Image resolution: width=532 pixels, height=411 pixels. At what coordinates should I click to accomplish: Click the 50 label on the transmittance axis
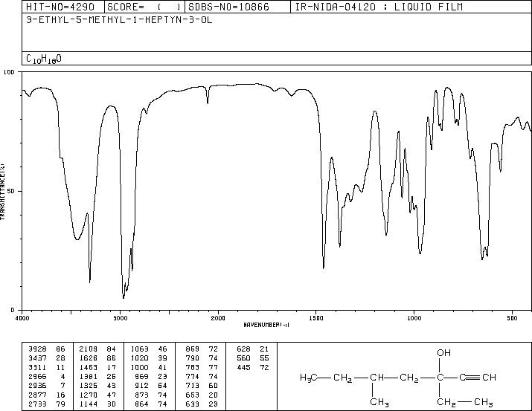click(12, 191)
